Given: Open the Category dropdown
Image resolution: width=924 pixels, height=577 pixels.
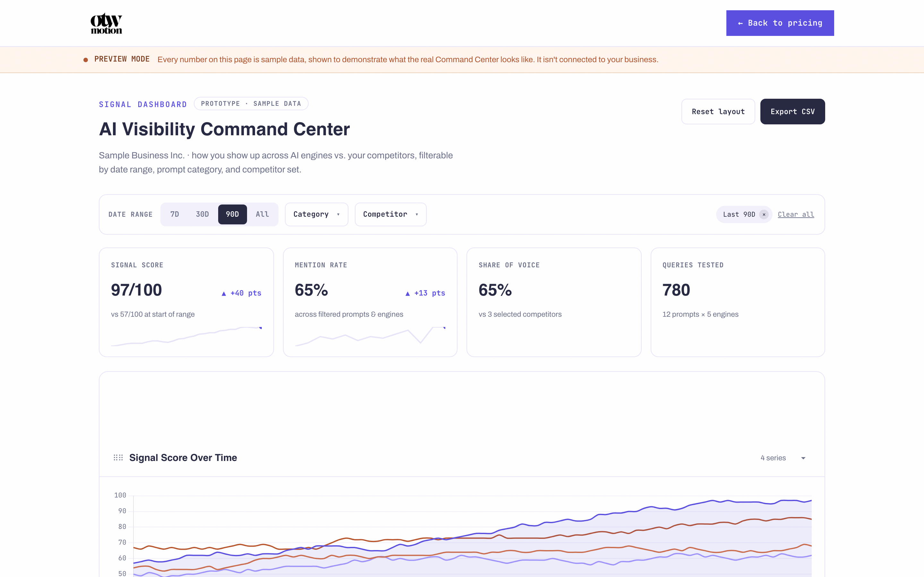Looking at the screenshot, I should (317, 214).
